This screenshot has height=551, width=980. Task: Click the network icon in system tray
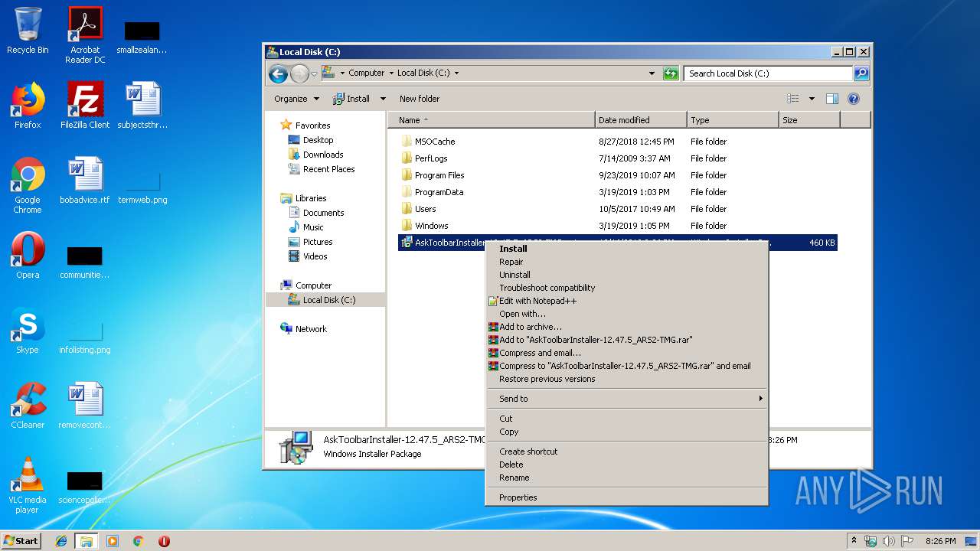(871, 541)
